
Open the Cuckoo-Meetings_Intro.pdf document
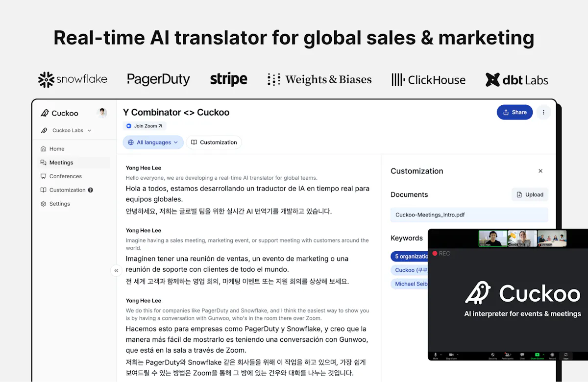(x=469, y=215)
